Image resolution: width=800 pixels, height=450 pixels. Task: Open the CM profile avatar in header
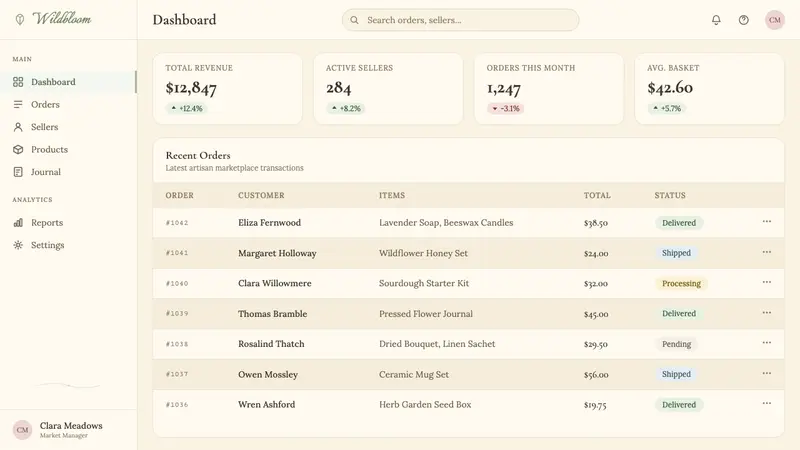[x=774, y=20]
